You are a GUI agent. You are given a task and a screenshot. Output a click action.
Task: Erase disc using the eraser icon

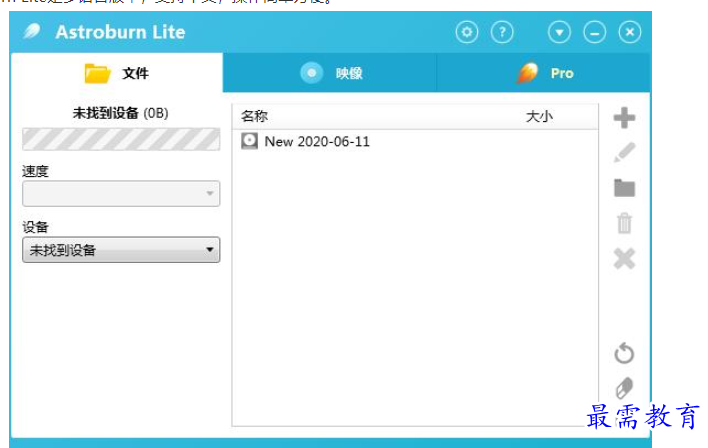tap(624, 387)
